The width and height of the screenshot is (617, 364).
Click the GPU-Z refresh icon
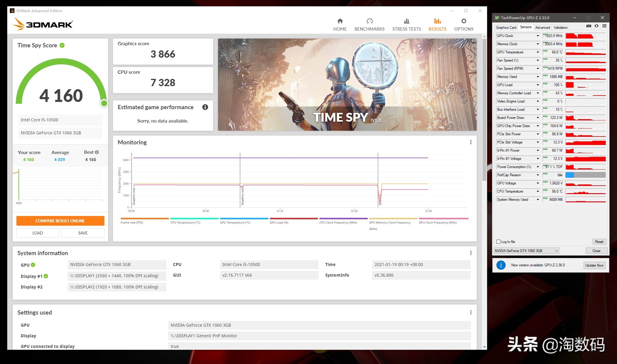tap(597, 26)
